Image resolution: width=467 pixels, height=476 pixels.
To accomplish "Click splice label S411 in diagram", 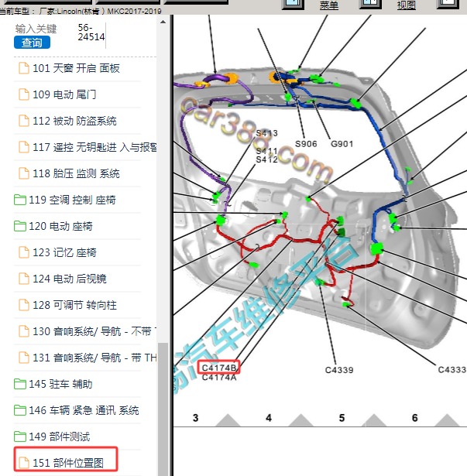I will [266, 151].
